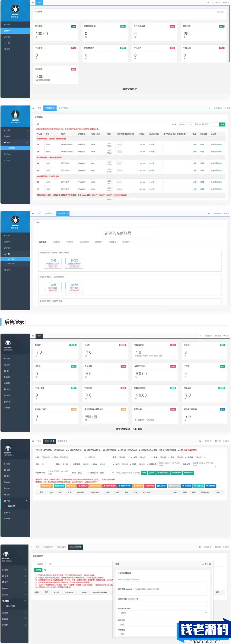Open the 渠道 dropdown in the order filters
The height and width of the screenshot is (644, 231).
click(x=126, y=457)
